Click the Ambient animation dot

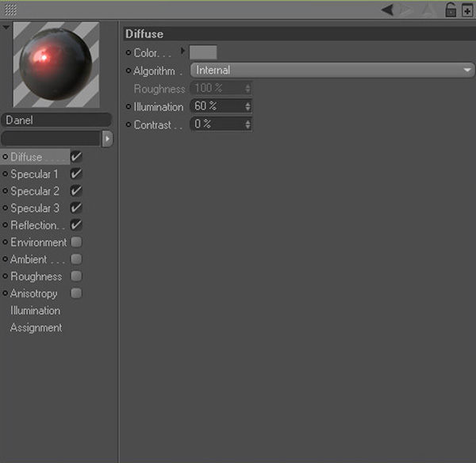click(x=6, y=259)
